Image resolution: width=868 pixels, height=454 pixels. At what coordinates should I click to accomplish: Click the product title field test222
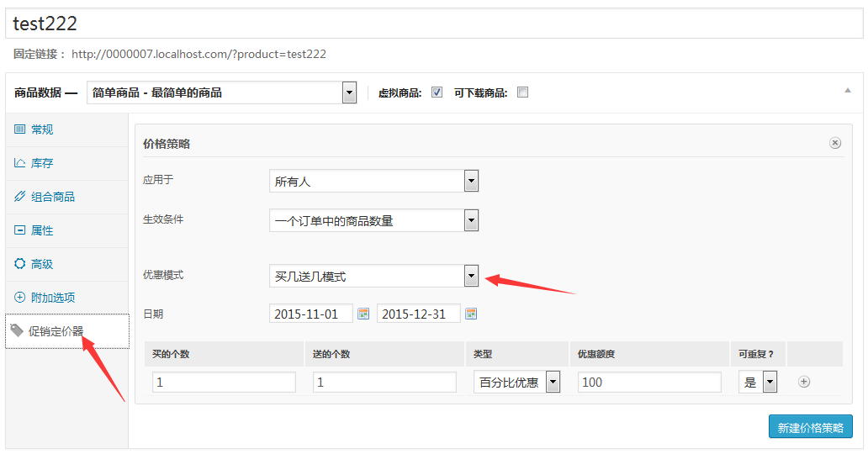(434, 24)
